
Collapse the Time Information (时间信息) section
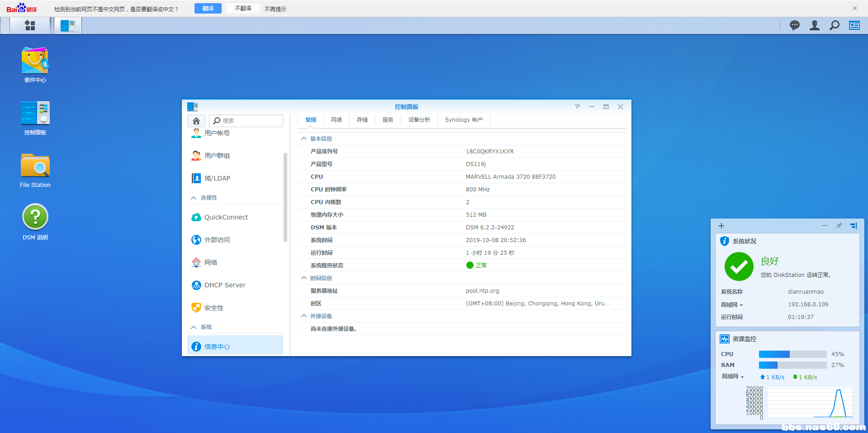point(304,278)
